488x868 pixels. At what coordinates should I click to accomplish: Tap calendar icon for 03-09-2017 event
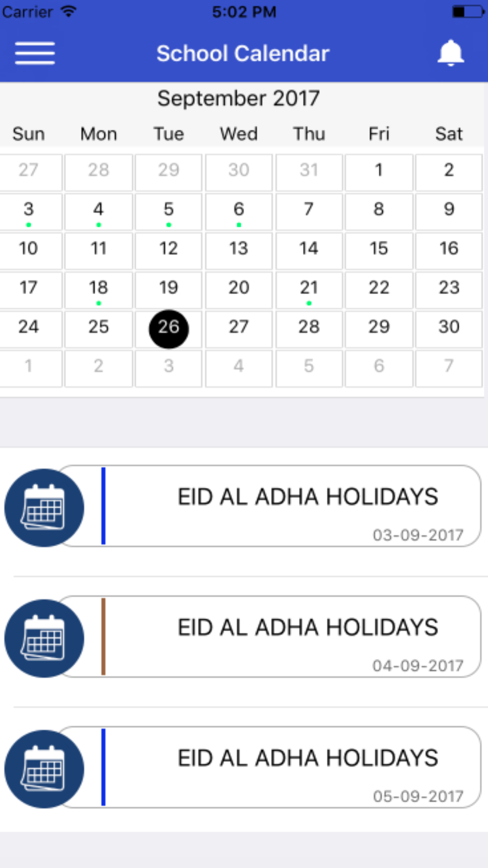coord(44,508)
